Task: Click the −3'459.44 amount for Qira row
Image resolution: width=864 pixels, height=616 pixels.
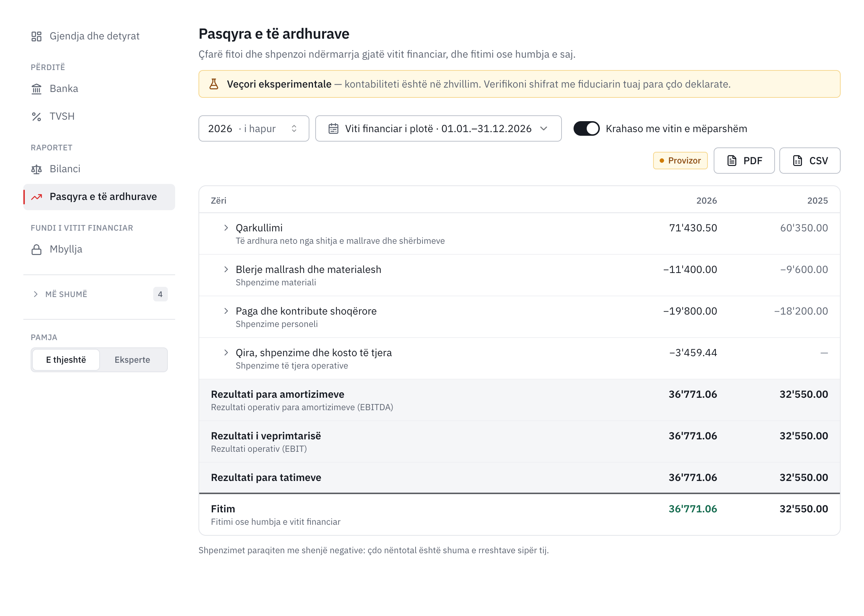Action: pos(693,353)
